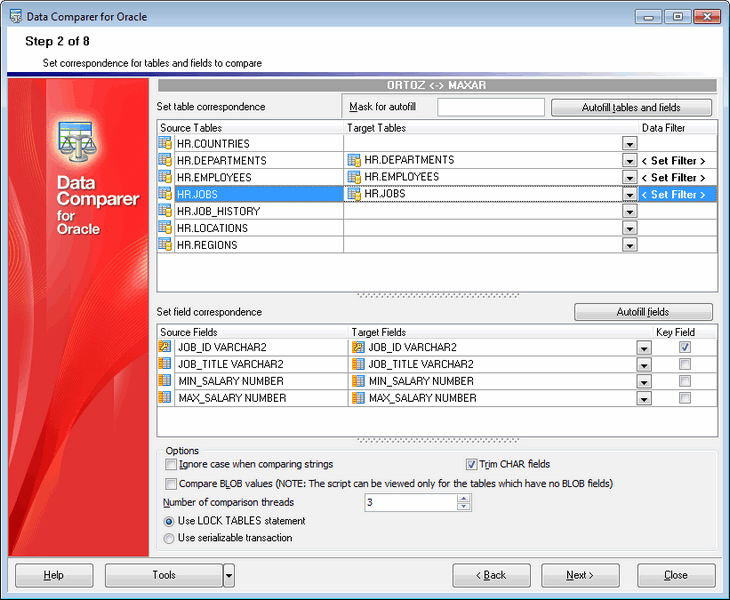Open target table dropdown for HR.JOBS

(x=629, y=195)
